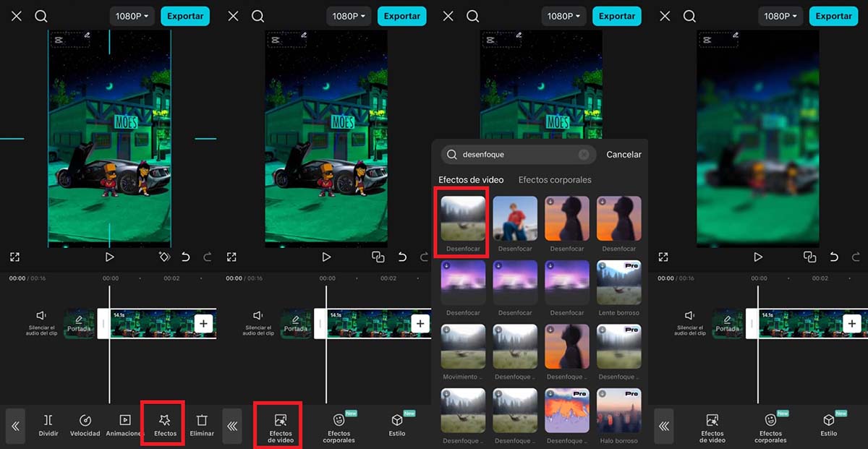Toggle Silenciar el audio above Dividir tool
868x449 pixels.
coord(41,322)
